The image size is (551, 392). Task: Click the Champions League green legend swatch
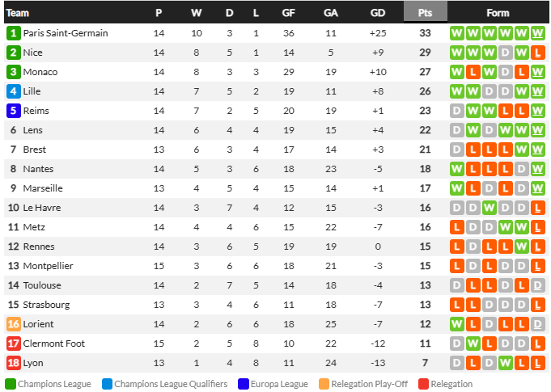(x=11, y=384)
